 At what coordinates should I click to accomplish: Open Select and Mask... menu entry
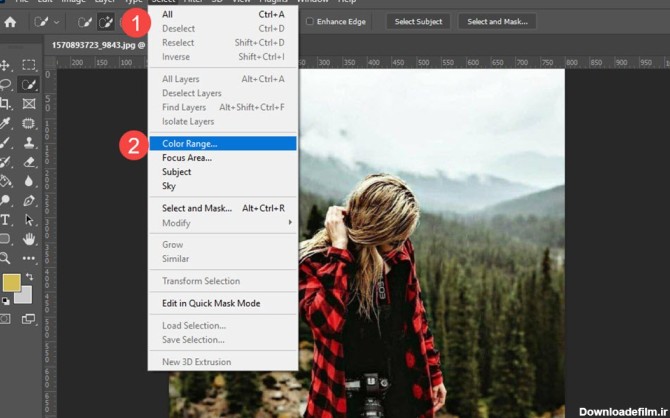223,209
